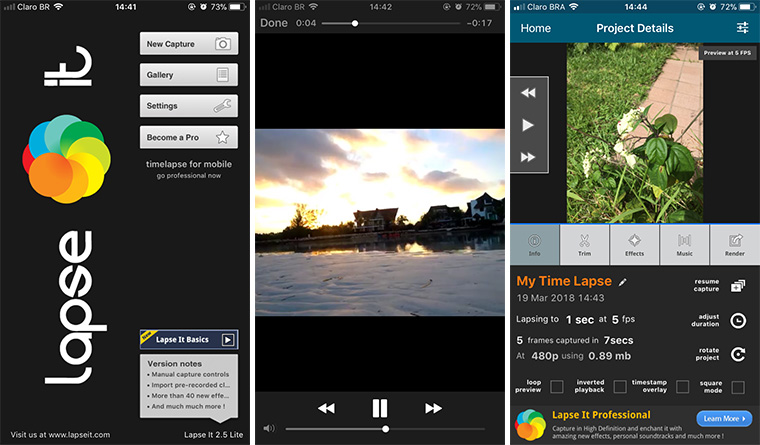Tap adjust duration clock icon
760x445 pixels.
click(738, 320)
